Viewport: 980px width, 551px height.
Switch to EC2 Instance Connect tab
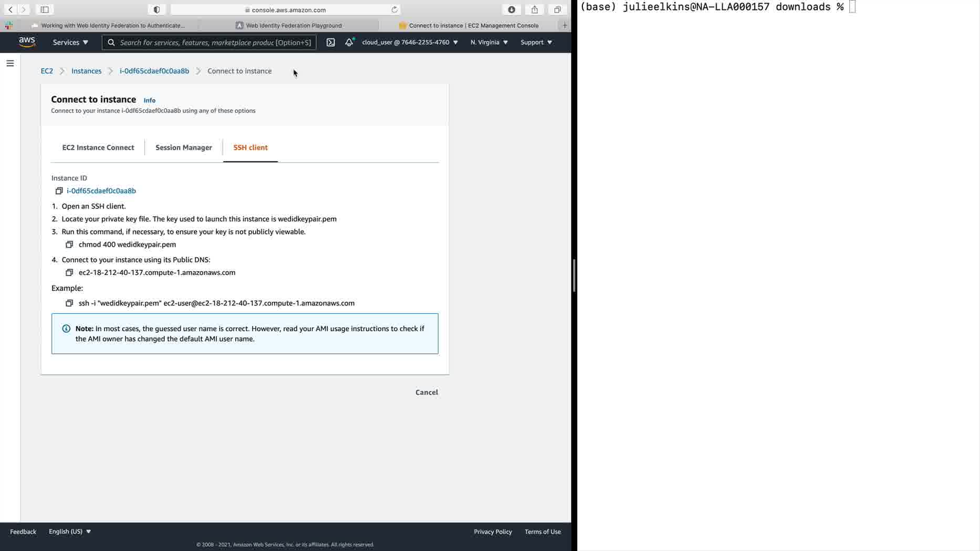(98, 147)
